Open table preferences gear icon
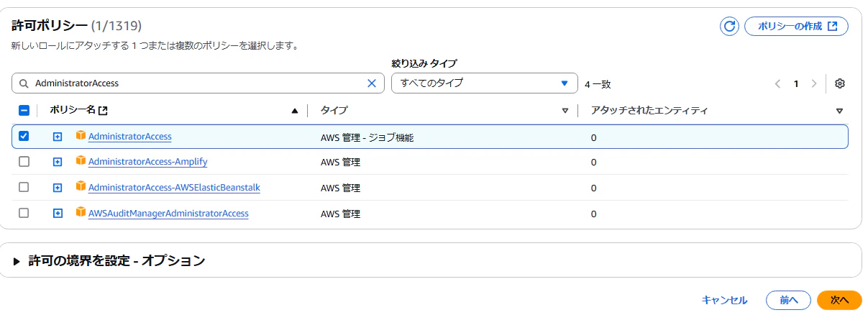 click(x=840, y=83)
